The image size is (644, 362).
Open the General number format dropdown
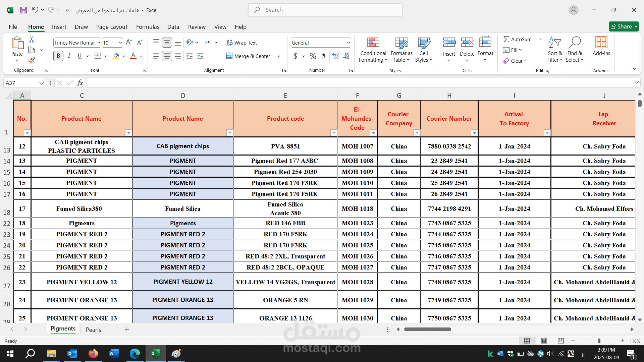pyautogui.click(x=348, y=43)
